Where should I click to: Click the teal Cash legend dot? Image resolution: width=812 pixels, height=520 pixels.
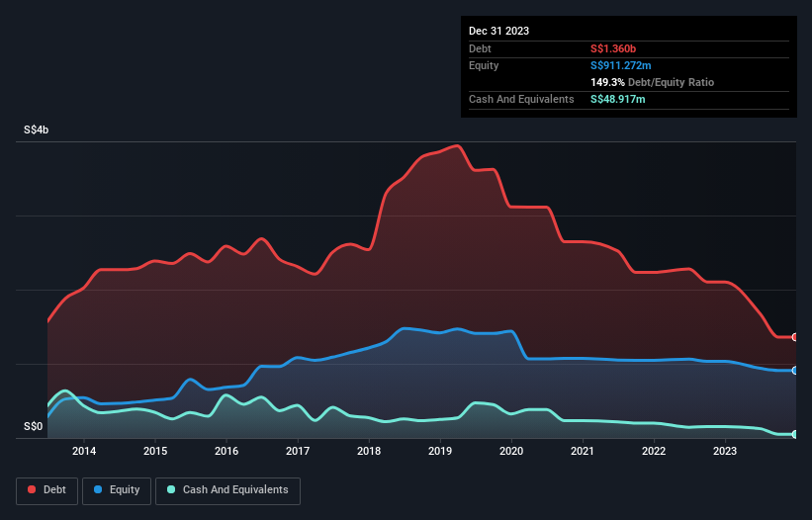(171, 489)
